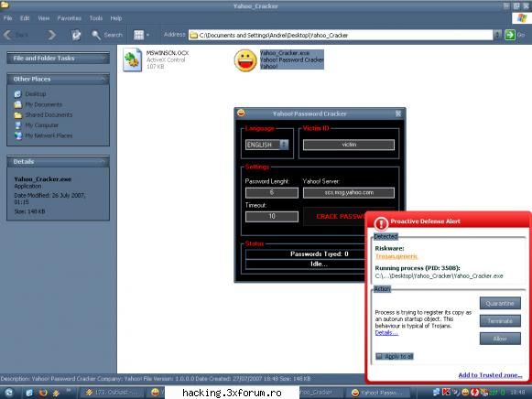The image size is (532, 399).
Task: Open the ENGLISH language dropdown
Action: [266, 145]
